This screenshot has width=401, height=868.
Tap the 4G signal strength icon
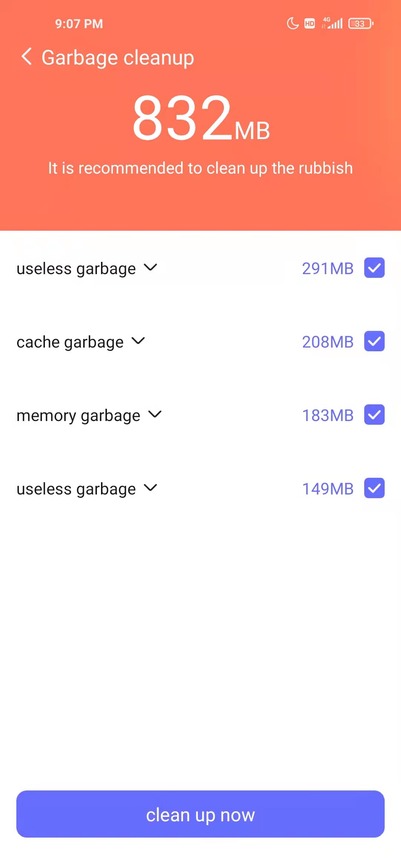tap(332, 23)
